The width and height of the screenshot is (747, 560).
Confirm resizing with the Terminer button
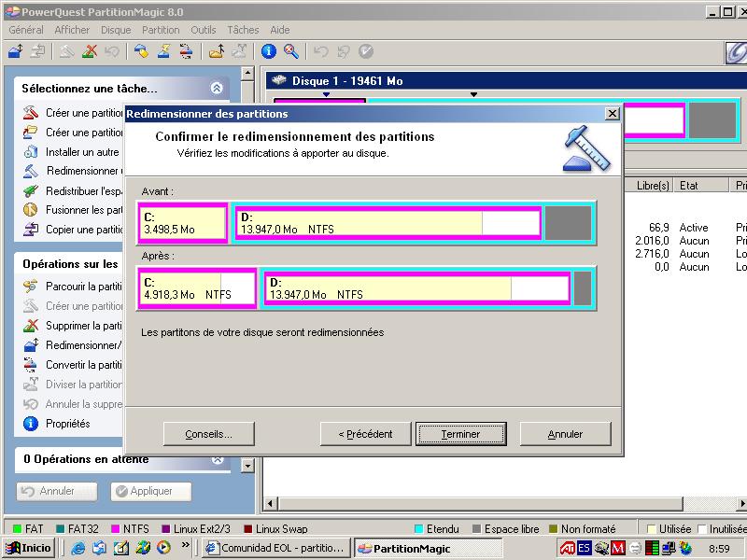click(460, 434)
